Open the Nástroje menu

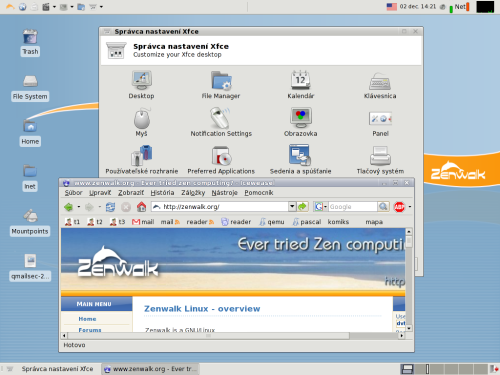click(x=225, y=193)
